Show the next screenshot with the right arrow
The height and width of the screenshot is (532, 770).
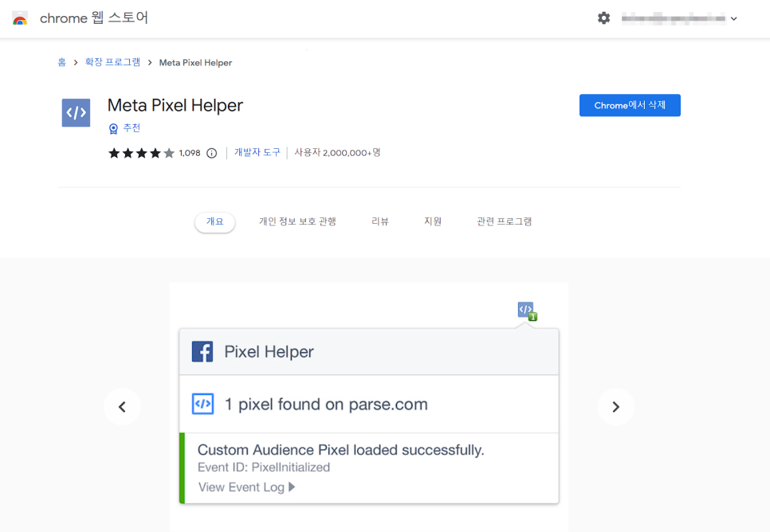coord(616,407)
